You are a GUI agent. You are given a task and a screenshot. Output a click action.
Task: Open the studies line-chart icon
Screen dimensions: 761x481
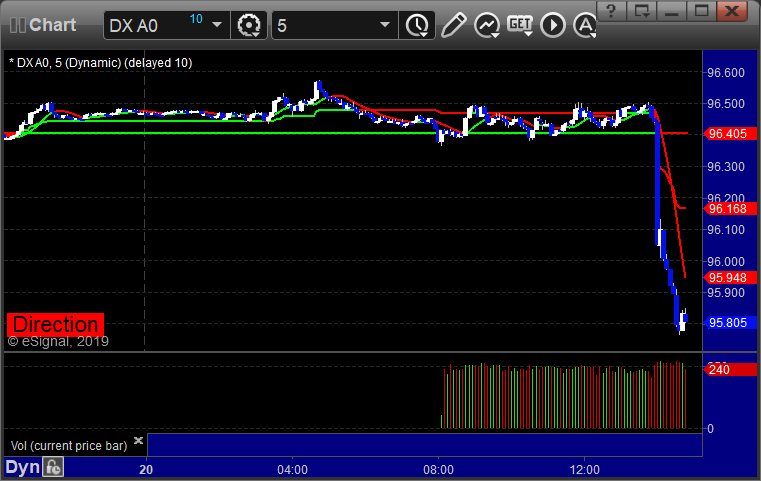tap(487, 25)
